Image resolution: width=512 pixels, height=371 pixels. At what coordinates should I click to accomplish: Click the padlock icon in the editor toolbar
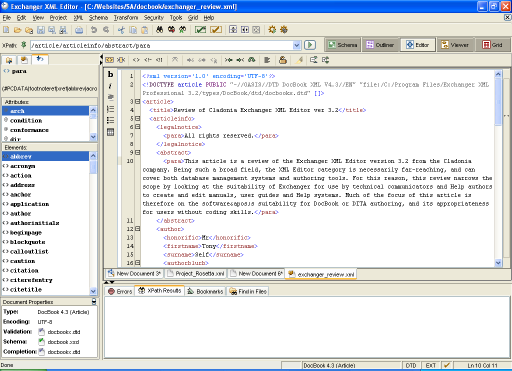click(x=283, y=60)
